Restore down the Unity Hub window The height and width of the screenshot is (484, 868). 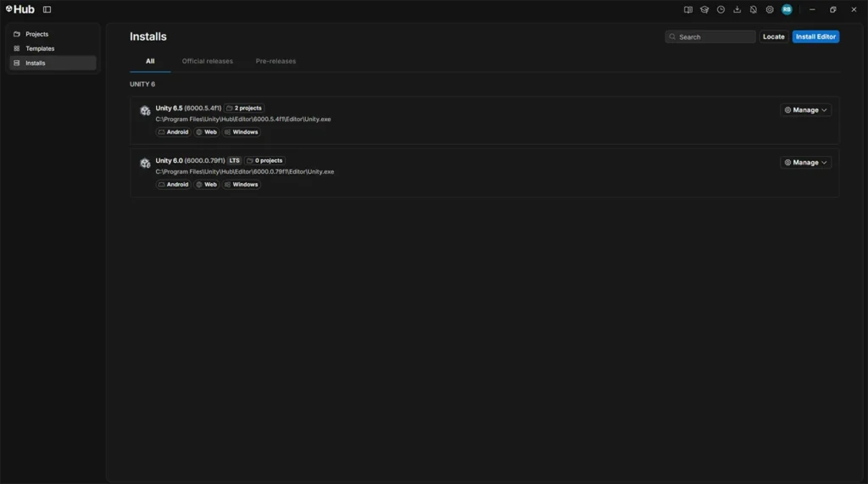click(832, 9)
